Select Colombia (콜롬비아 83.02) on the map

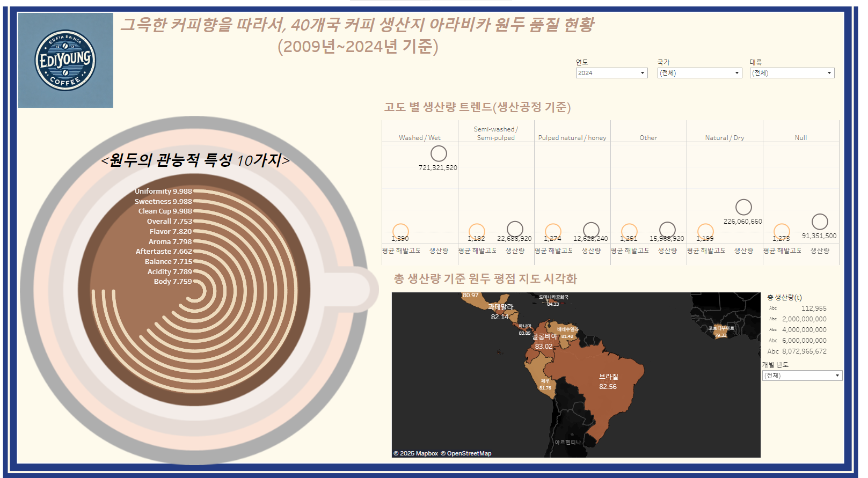click(x=544, y=341)
